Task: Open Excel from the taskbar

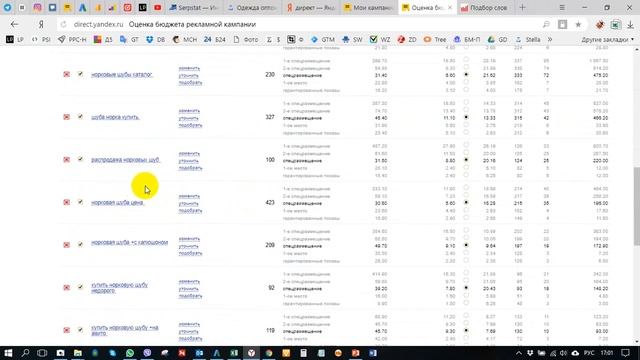Action: (x=234, y=353)
